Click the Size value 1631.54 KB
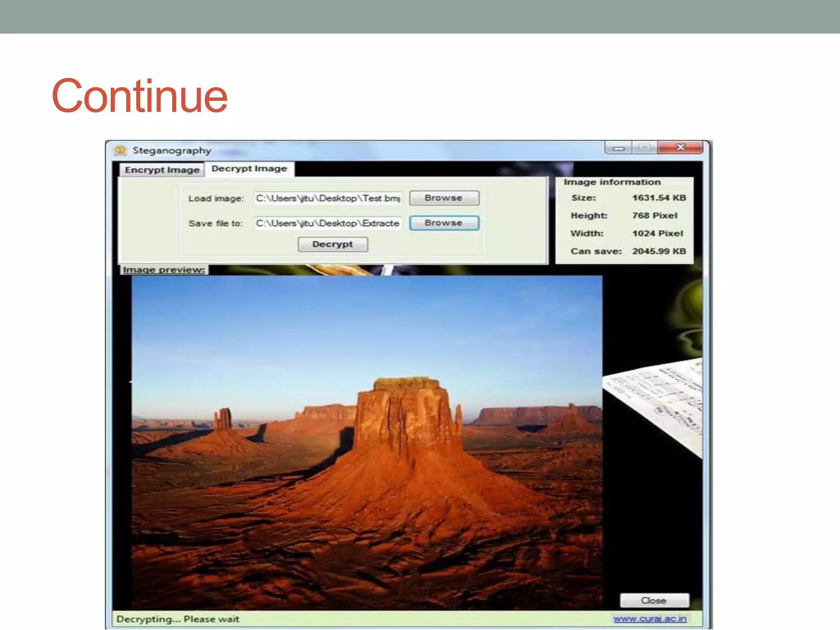Viewport: 840px width, 630px height. [x=659, y=198]
